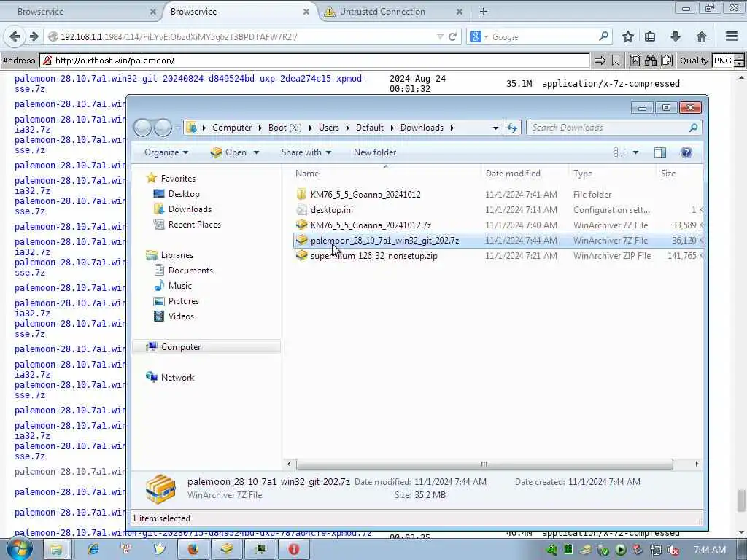Click Explorer horizontal scrollbar thumb
The width and height of the screenshot is (747, 560).
point(484,464)
